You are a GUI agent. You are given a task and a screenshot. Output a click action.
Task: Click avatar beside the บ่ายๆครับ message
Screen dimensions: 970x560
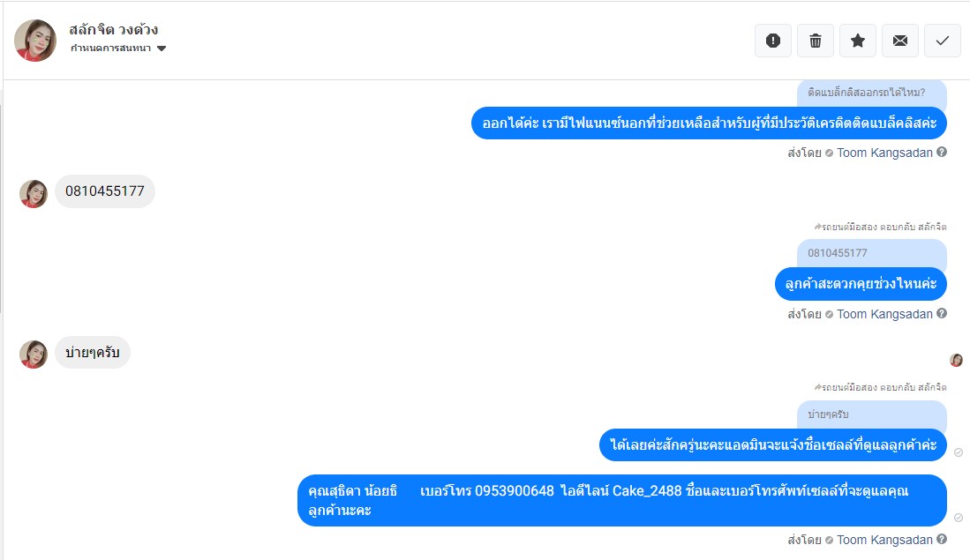click(34, 355)
